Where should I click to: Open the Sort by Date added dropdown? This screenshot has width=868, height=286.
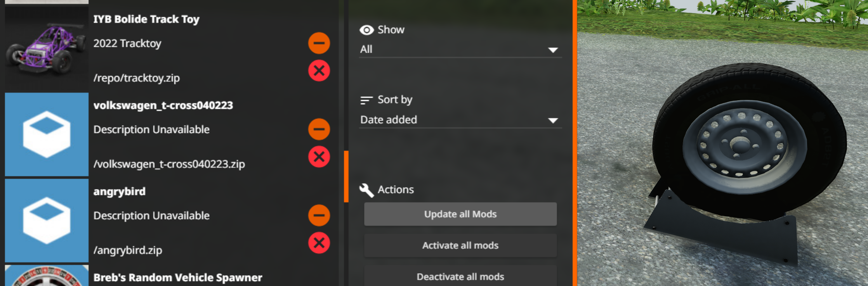(x=460, y=120)
